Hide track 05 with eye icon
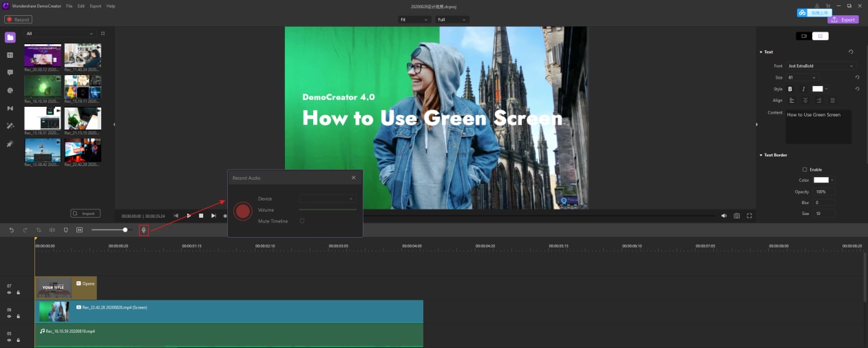The image size is (868, 348). point(9,340)
